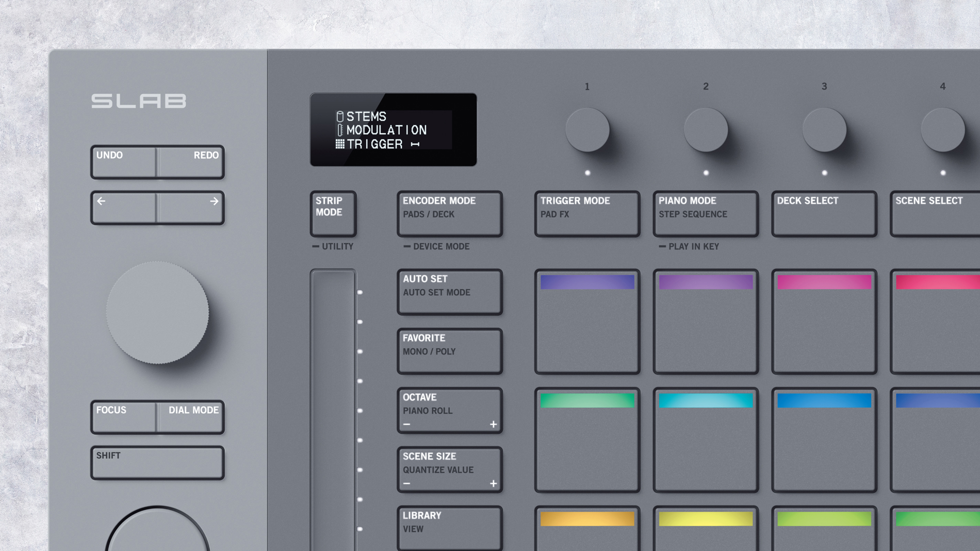This screenshot has width=980, height=551.
Task: Switch to Piano Mode Step Sequence
Action: pyautogui.click(x=705, y=213)
